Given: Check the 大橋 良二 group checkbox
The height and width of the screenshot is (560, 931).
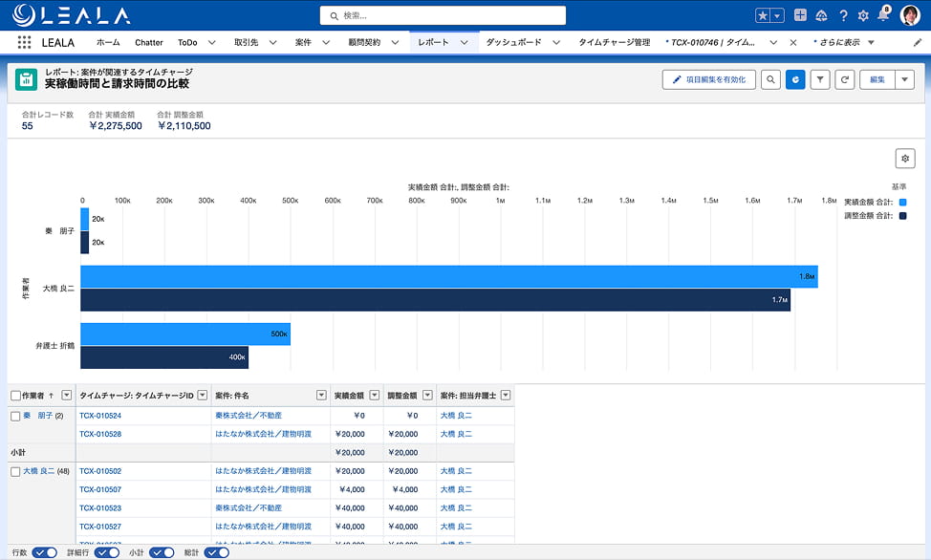Looking at the screenshot, I should point(15,471).
